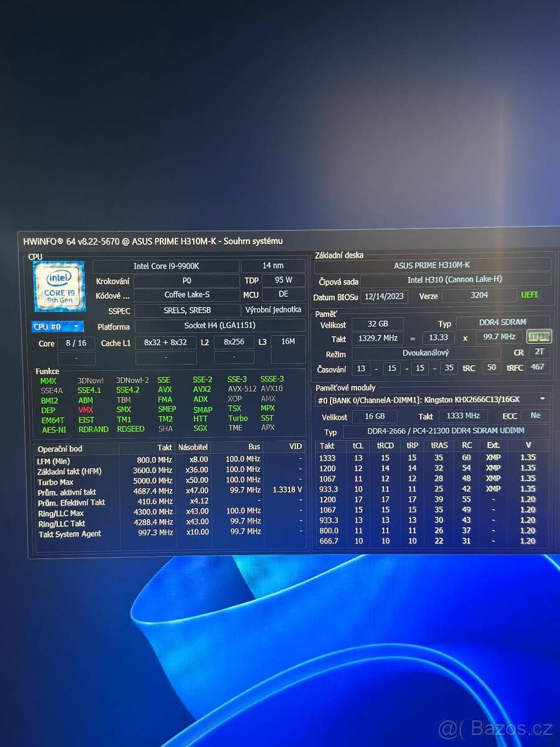Click the tRFC value 467
Viewport: 560px width, 747px height.
click(538, 367)
